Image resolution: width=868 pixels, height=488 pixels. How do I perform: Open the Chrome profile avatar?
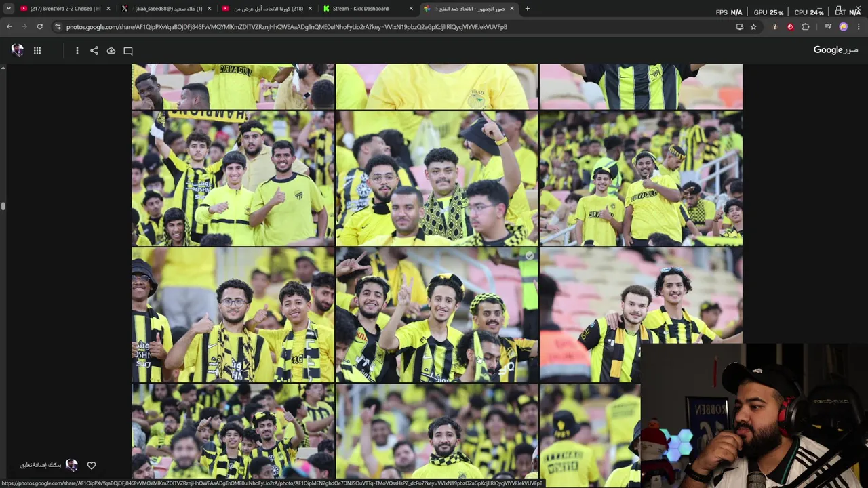coord(843,27)
